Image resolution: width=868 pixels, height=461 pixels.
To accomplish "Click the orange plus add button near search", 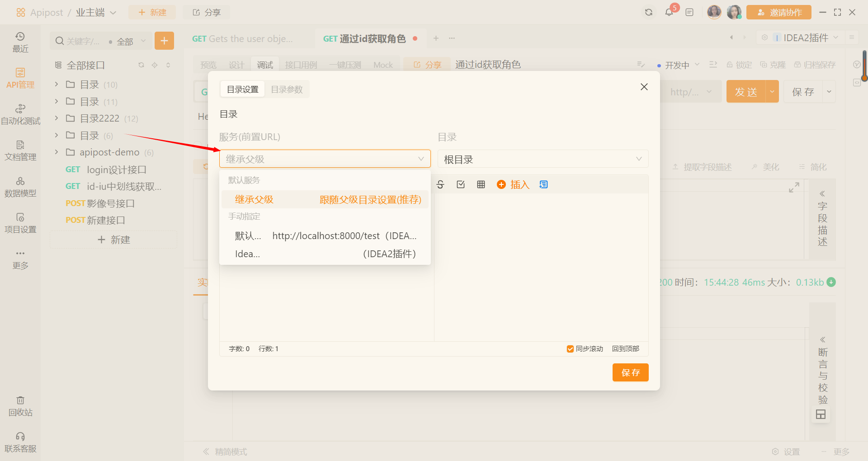I will coord(164,41).
